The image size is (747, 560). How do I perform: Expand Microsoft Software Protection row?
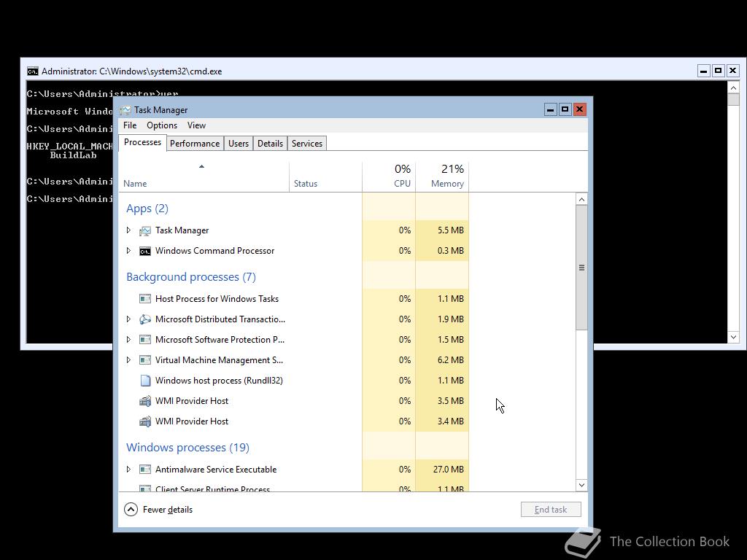click(x=128, y=340)
